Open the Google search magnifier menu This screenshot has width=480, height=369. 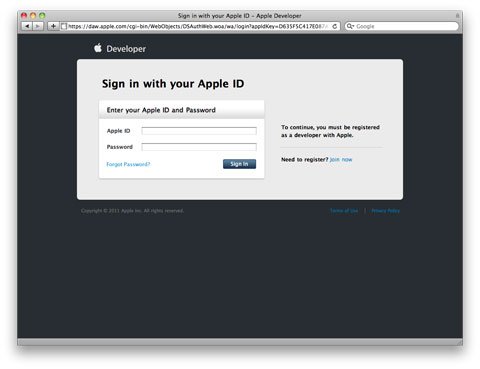point(350,26)
